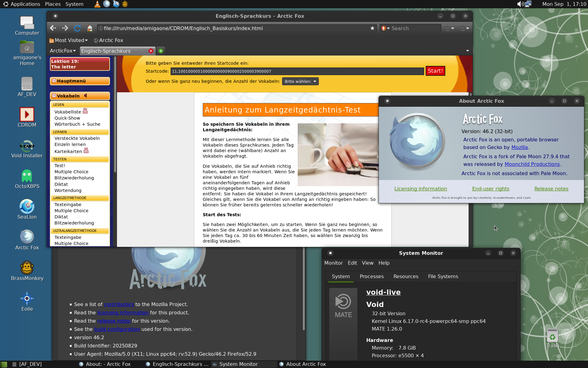The width and height of the screenshot is (588, 368).
Task: Open the Release notes link in About dialog
Action: pyautogui.click(x=551, y=189)
